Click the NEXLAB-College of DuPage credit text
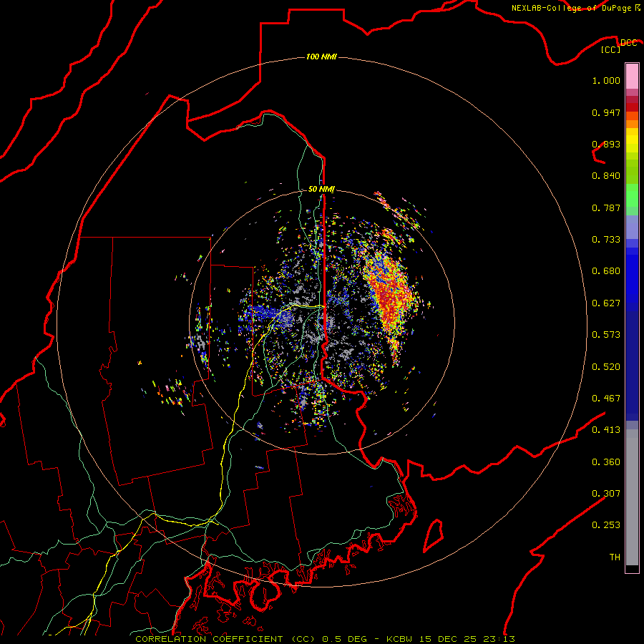Viewport: 644px width, 644px height. (576, 8)
